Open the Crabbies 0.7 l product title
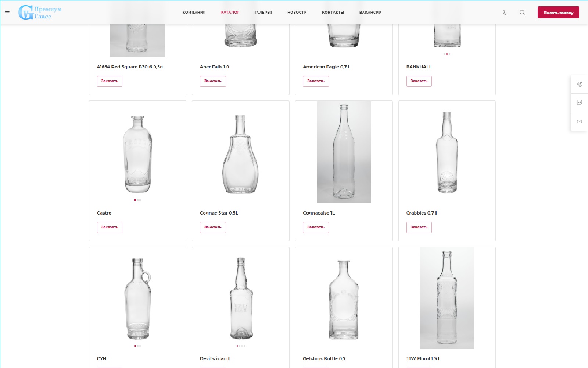 (422, 213)
